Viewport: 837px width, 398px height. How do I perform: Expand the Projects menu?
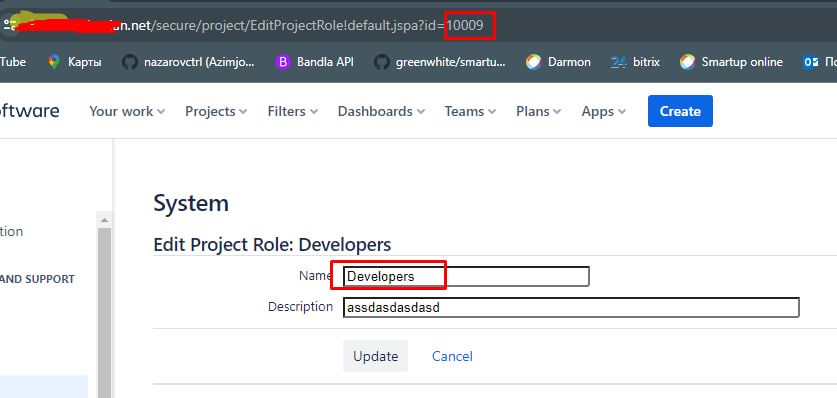pos(216,111)
